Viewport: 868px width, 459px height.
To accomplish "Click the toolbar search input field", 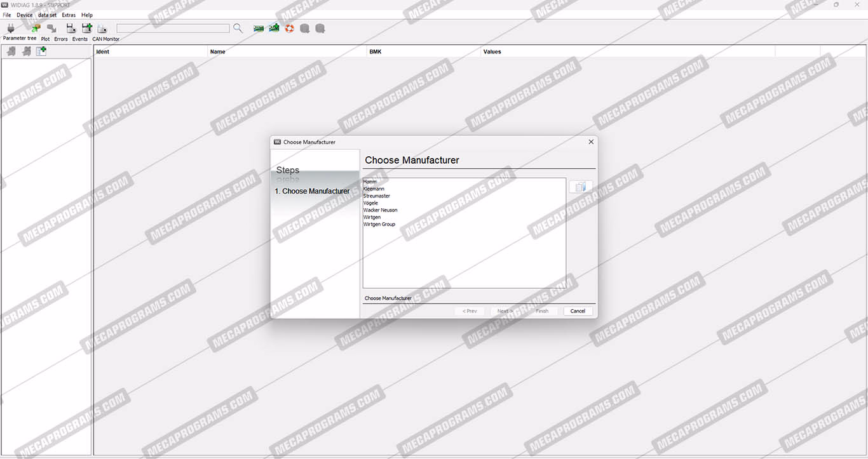I will 173,29.
